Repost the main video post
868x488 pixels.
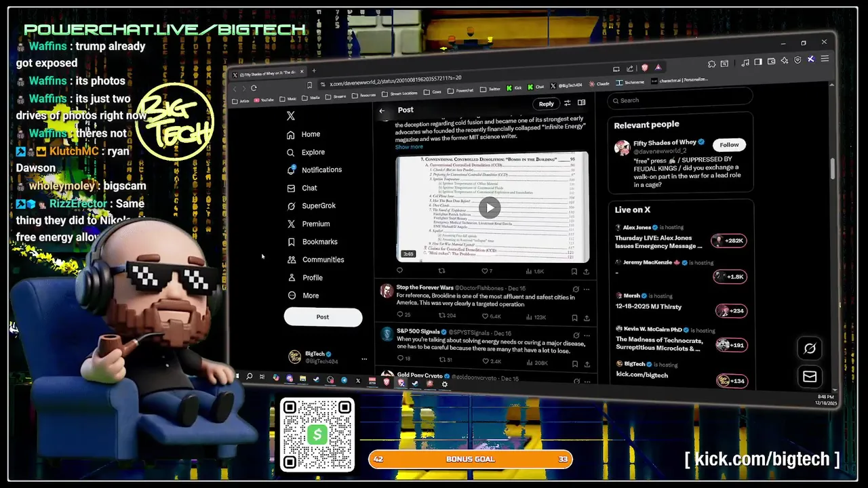pos(441,270)
